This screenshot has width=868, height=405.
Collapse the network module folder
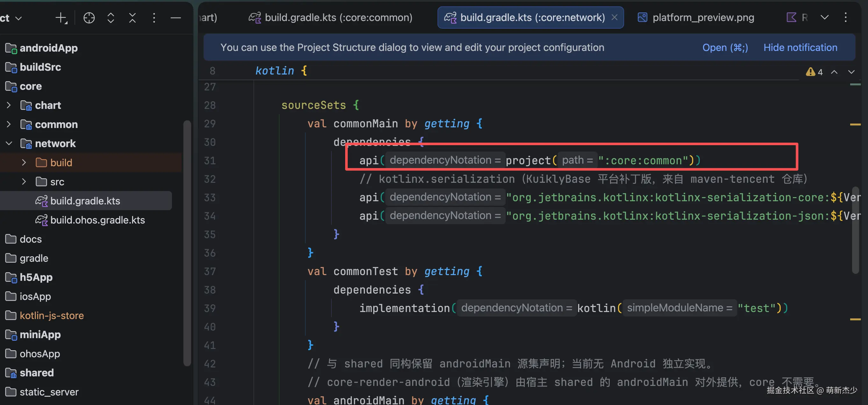pyautogui.click(x=9, y=144)
